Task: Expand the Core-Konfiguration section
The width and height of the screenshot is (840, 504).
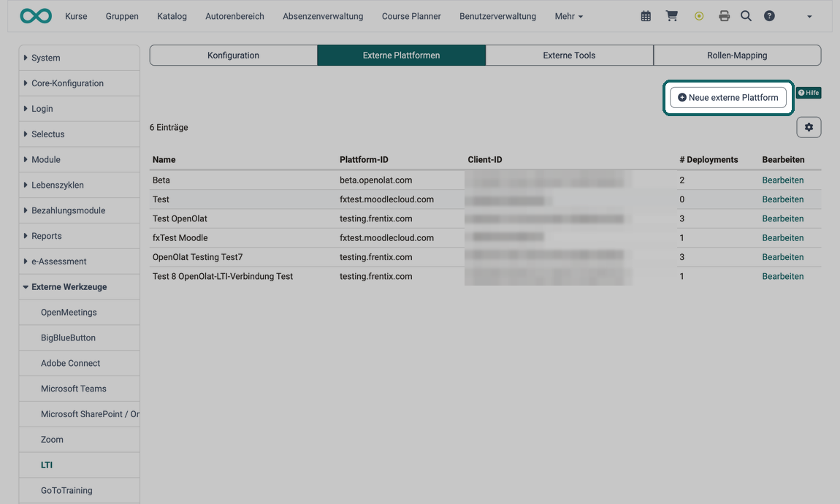Action: (80, 83)
